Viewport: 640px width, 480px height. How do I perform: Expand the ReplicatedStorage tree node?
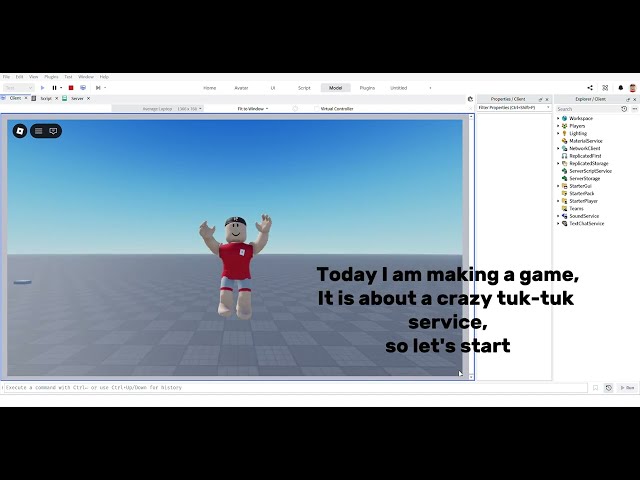pyautogui.click(x=558, y=163)
